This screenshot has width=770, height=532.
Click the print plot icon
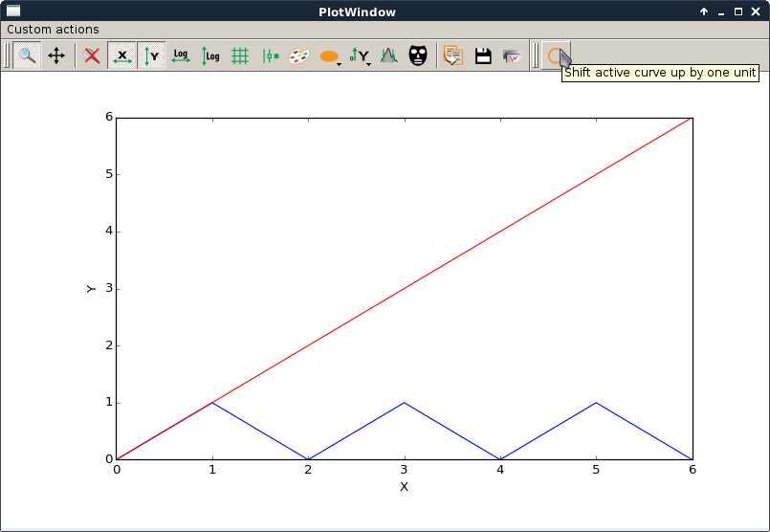pos(513,55)
